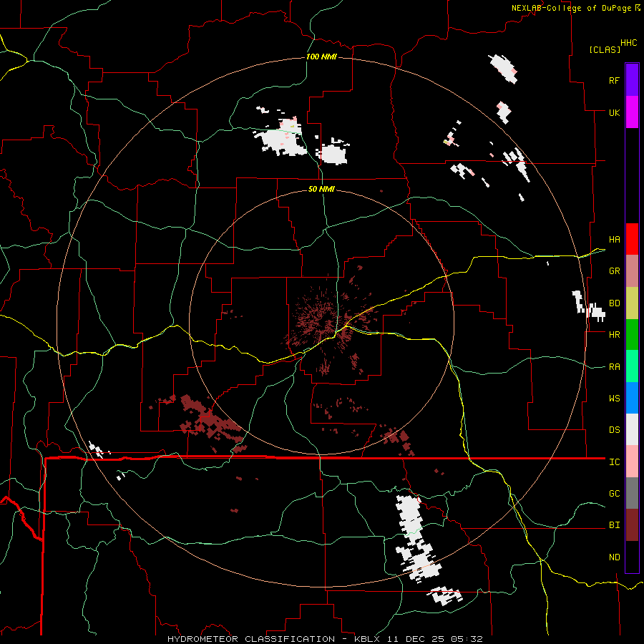Click the UK legend label
Image resolution: width=644 pixels, height=644 pixels.
(615, 112)
